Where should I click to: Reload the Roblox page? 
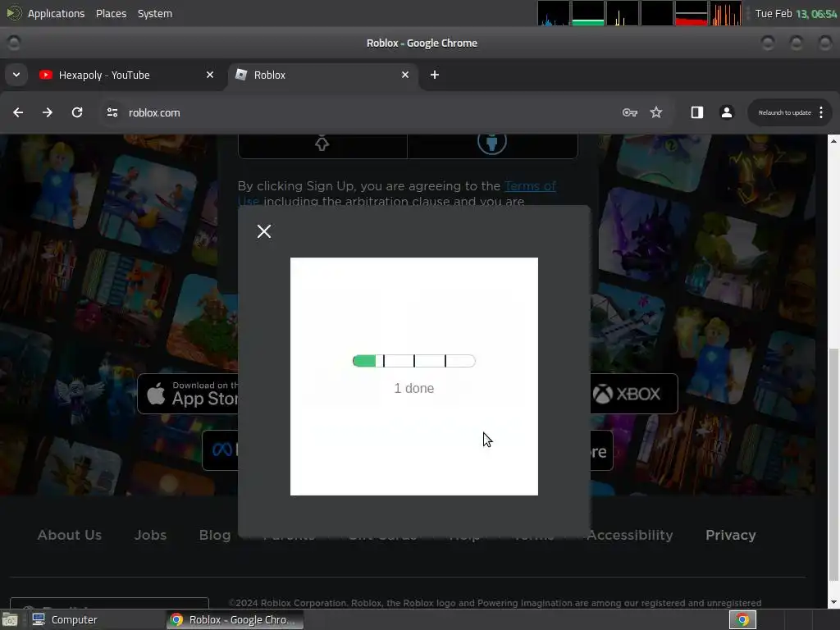click(x=77, y=112)
